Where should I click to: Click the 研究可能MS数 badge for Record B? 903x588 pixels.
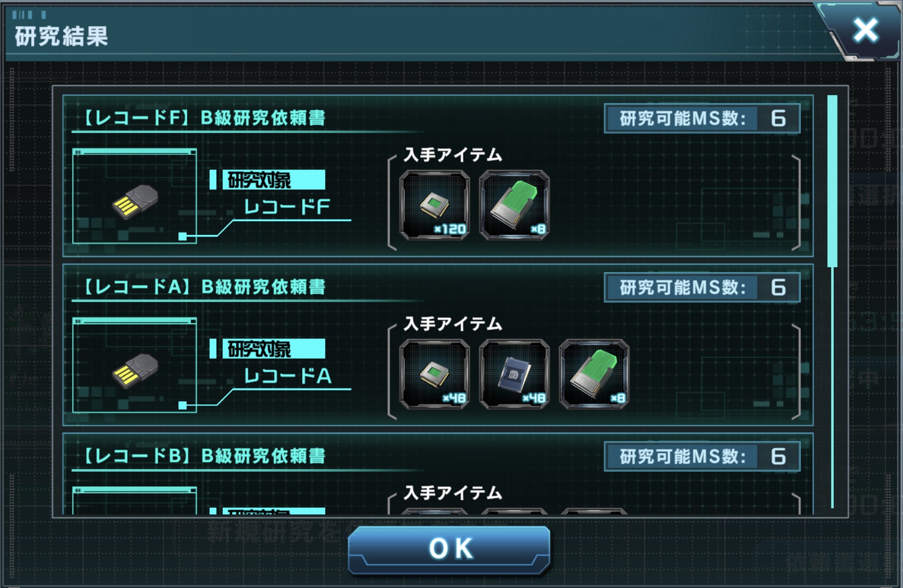click(702, 456)
